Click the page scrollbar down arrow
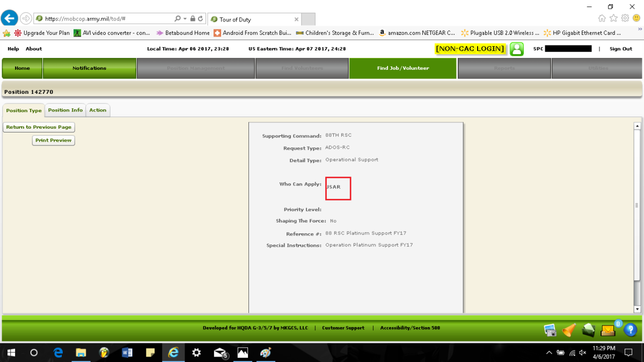Image resolution: width=644 pixels, height=362 pixels. coord(638,309)
